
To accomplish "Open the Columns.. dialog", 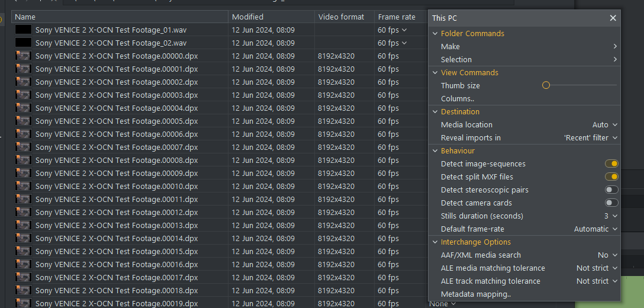I will coord(457,99).
